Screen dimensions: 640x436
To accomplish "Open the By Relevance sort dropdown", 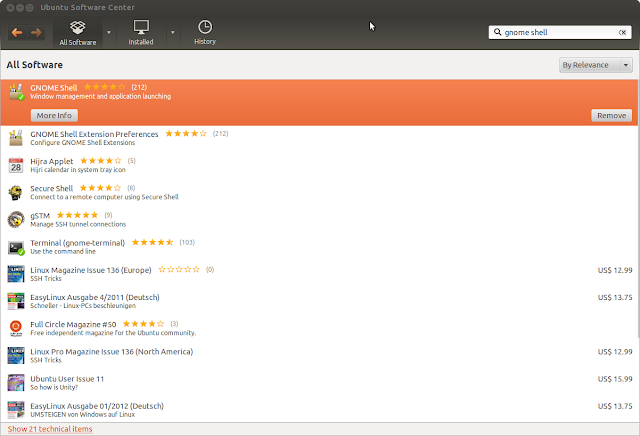I will click(596, 65).
